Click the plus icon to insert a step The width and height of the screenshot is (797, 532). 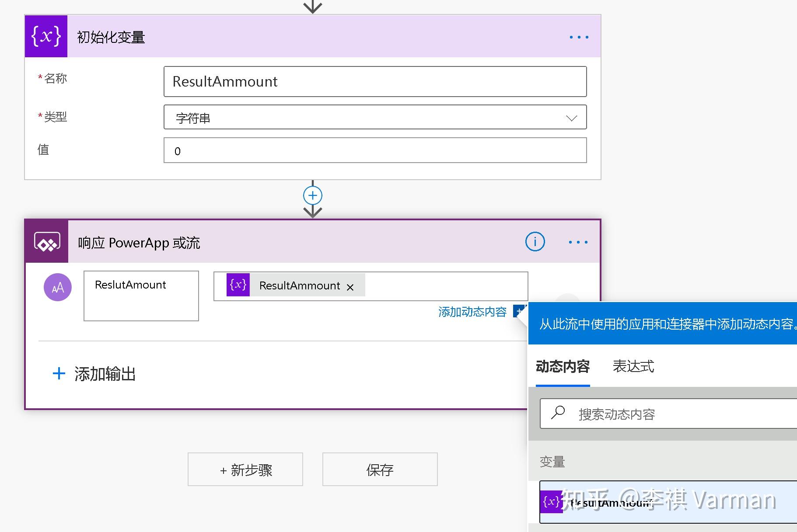point(312,195)
